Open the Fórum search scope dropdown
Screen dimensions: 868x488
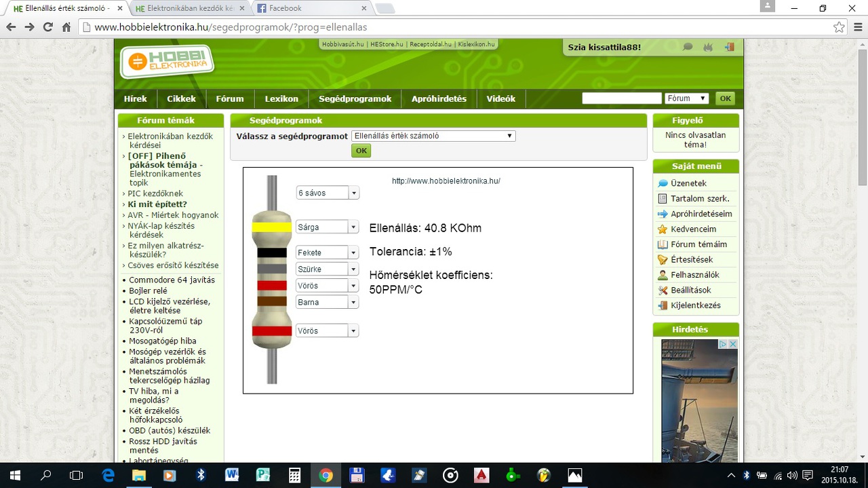point(686,98)
